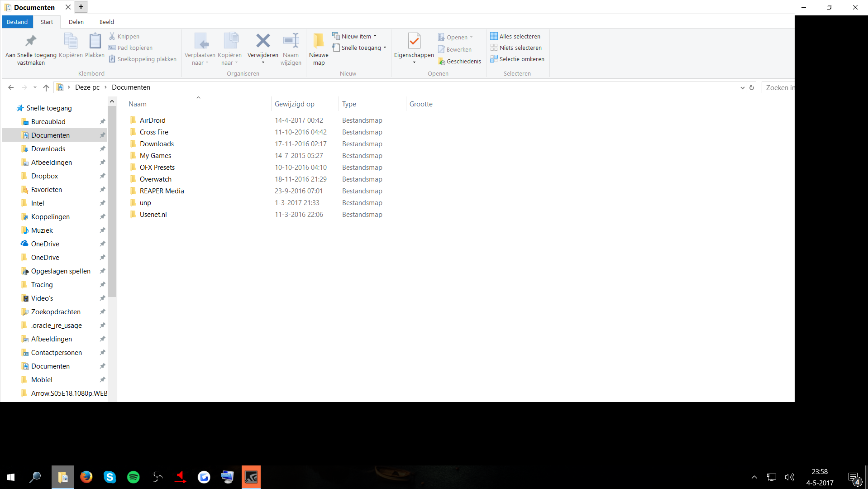Open Geschiedenis file history
Viewport: 868px width, 489px height.
coord(459,61)
